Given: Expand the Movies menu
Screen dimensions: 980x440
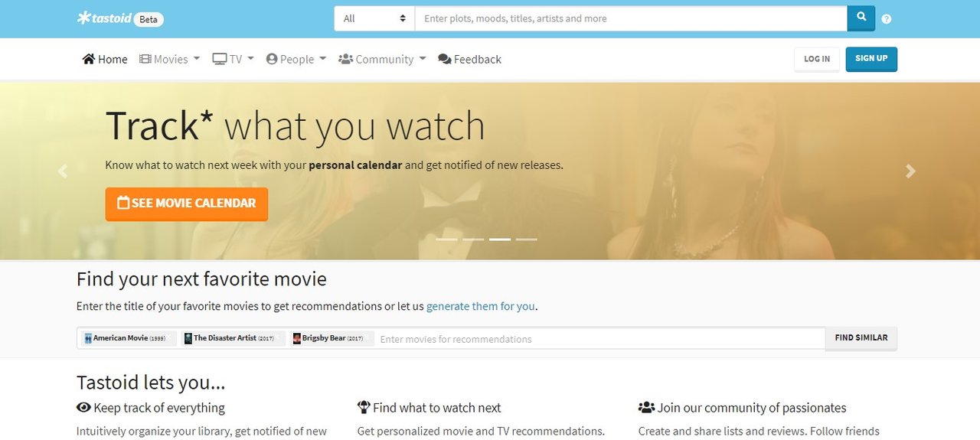Looking at the screenshot, I should (x=169, y=59).
